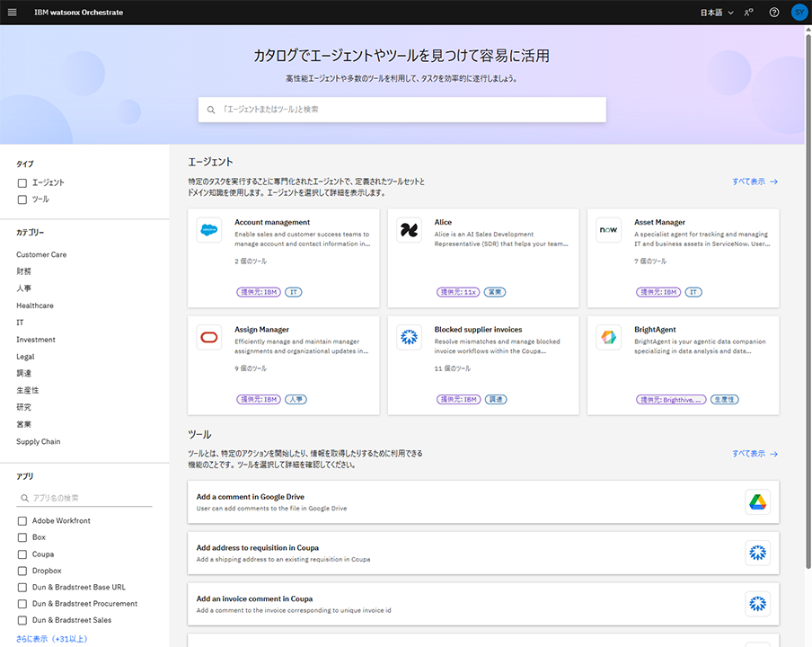The width and height of the screenshot is (812, 647).
Task: Select the Healthcare category filter
Action: (x=35, y=306)
